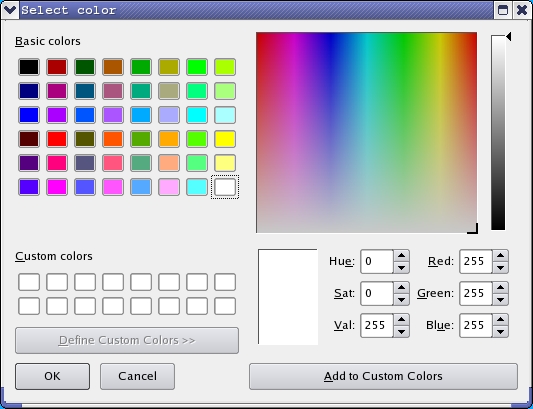533x409 pixels.
Task: Dismiss dialog with the Cancel button
Action: (137, 376)
